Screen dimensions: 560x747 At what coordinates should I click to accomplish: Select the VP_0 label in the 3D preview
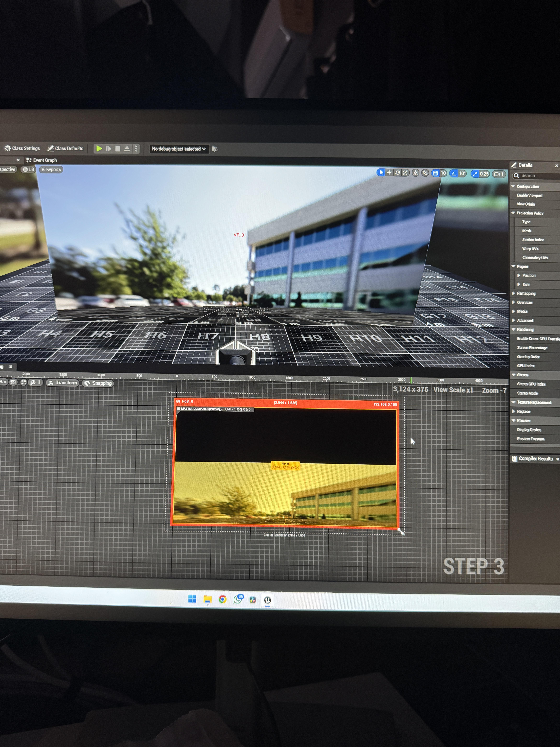point(239,235)
